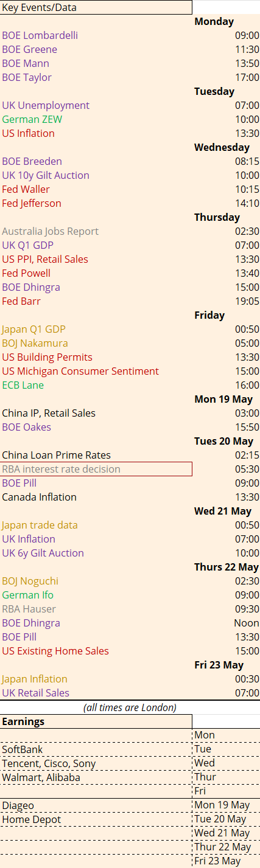Select the outlined RBA interest rate decision cell
The height and width of the screenshot is (868, 260).
[x=96, y=469]
